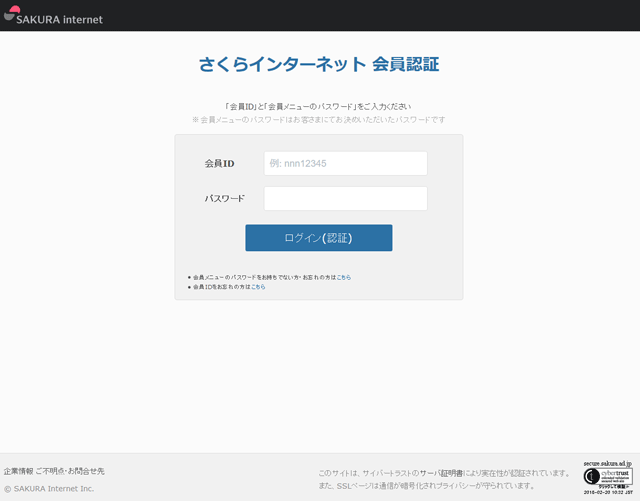This screenshot has height=501, width=640.
Task: Focus the 会員ID input field
Action: pos(345,163)
